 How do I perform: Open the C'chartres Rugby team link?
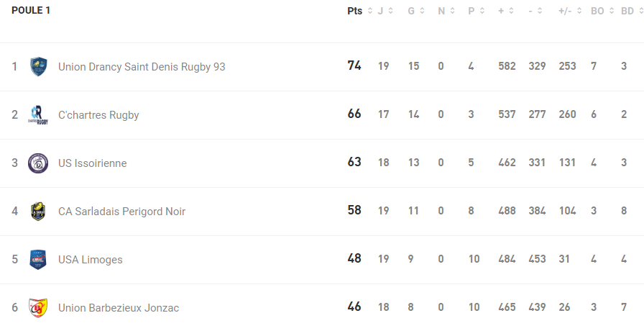(98, 115)
